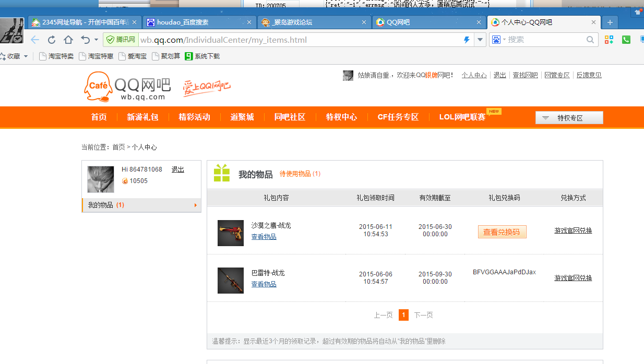
Task: Open a new tab with the plus button
Action: point(610,22)
